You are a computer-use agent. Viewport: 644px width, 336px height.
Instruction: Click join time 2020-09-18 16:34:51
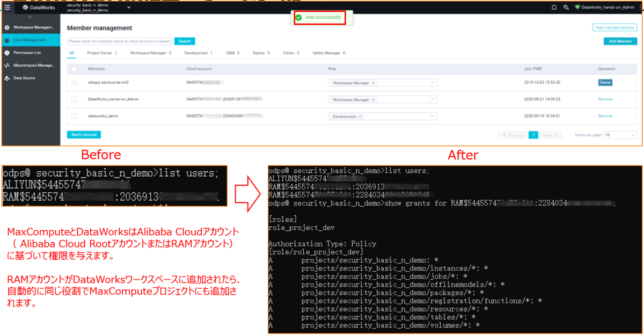(x=542, y=116)
